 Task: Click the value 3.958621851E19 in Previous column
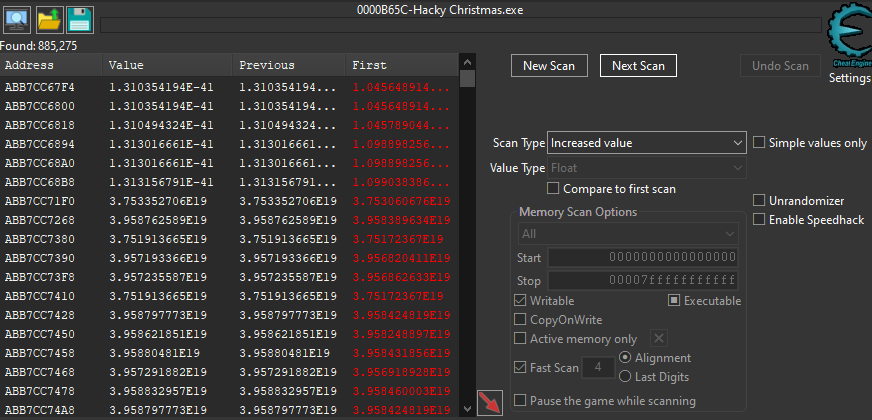click(288, 334)
